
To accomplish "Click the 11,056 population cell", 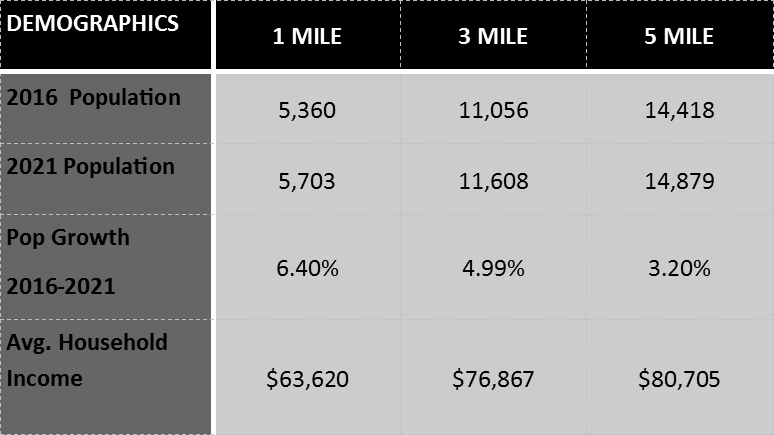I will tap(494, 109).
